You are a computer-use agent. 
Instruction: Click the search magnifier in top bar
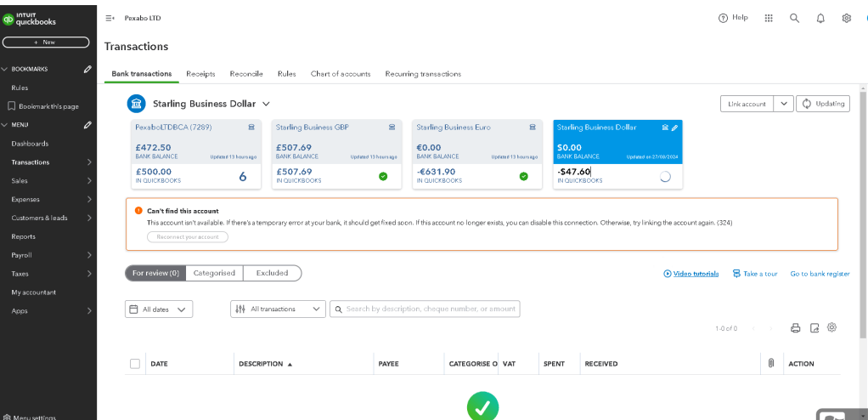tap(794, 19)
